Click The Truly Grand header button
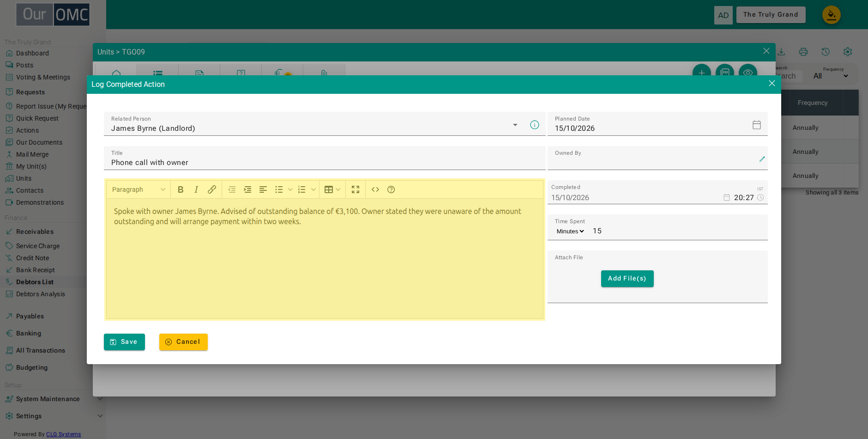The width and height of the screenshot is (868, 439). coord(771,15)
